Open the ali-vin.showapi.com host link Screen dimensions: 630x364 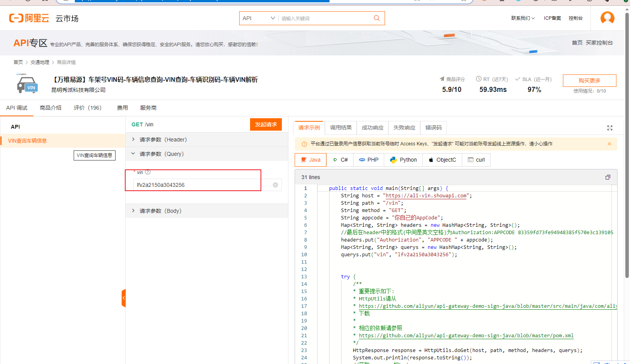coord(426,196)
